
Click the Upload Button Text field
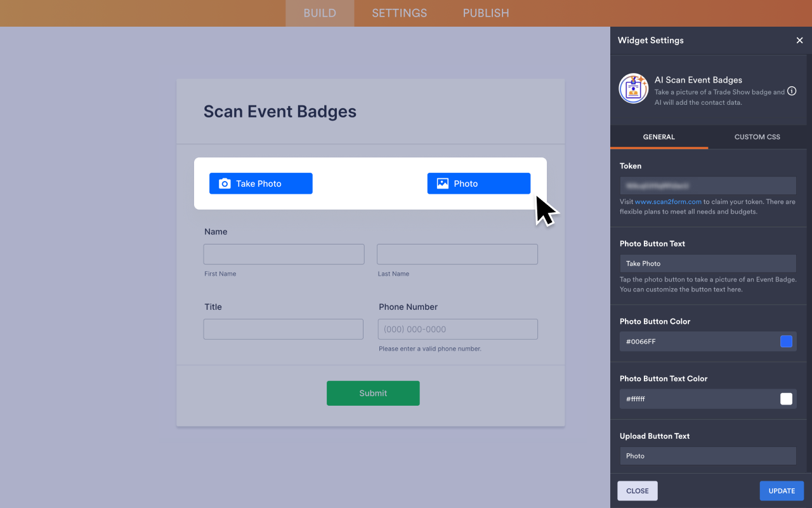(x=707, y=456)
